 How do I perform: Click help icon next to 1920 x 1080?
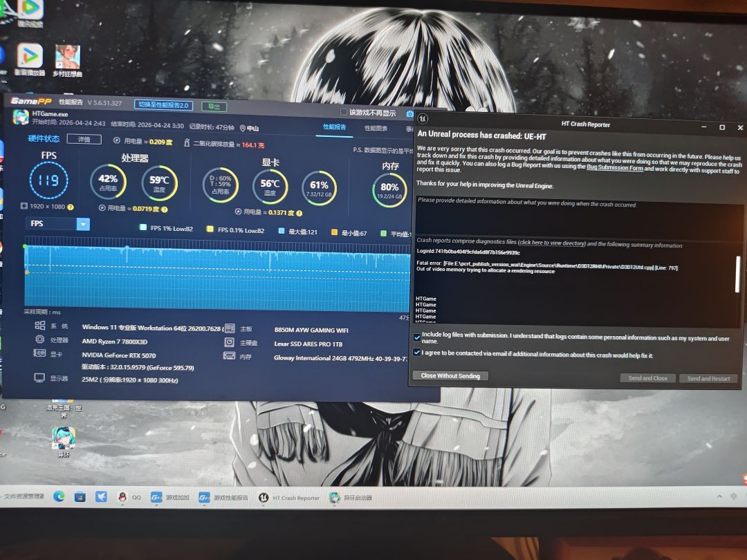click(71, 207)
